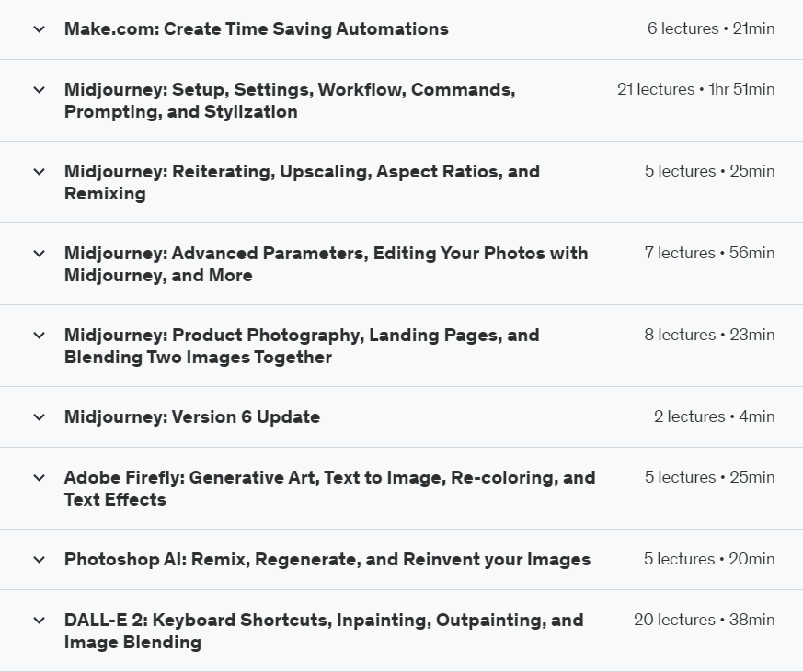Open chevron beside Midjourney Product Photography section
This screenshot has width=803, height=672.
point(39,336)
